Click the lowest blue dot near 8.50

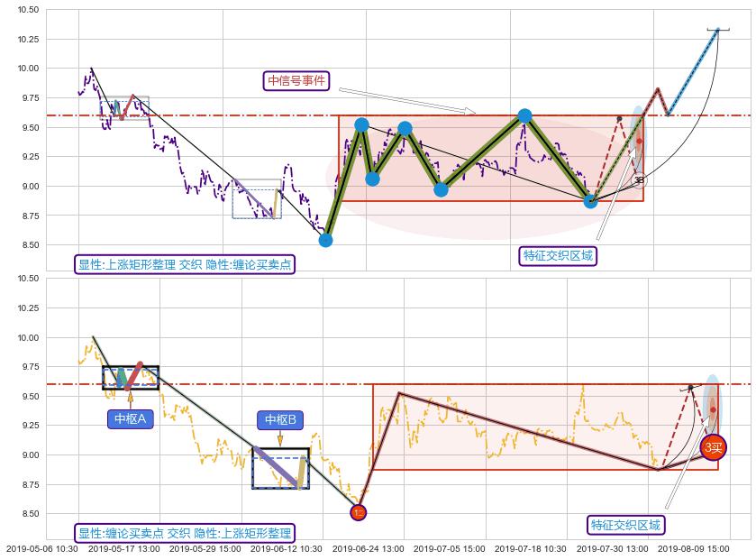(x=326, y=240)
